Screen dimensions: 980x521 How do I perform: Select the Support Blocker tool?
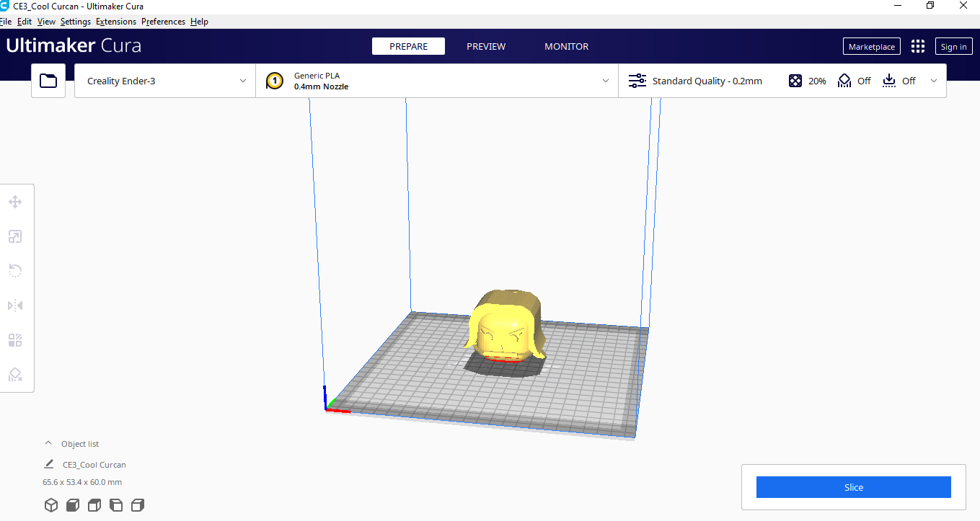point(15,375)
